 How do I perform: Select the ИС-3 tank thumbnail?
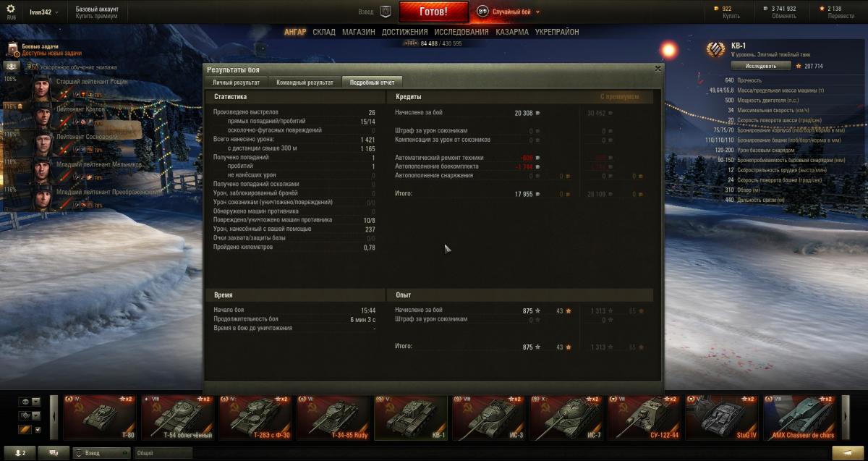490,418
